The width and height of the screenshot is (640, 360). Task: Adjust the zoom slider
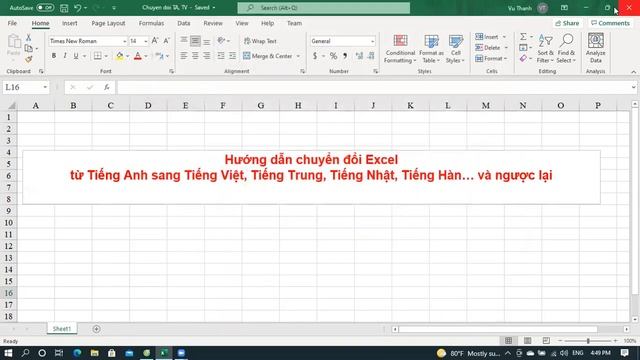[588, 341]
